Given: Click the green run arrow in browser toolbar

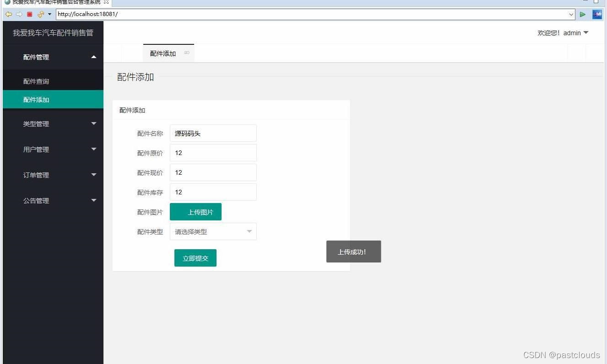Looking at the screenshot, I should click(x=583, y=14).
